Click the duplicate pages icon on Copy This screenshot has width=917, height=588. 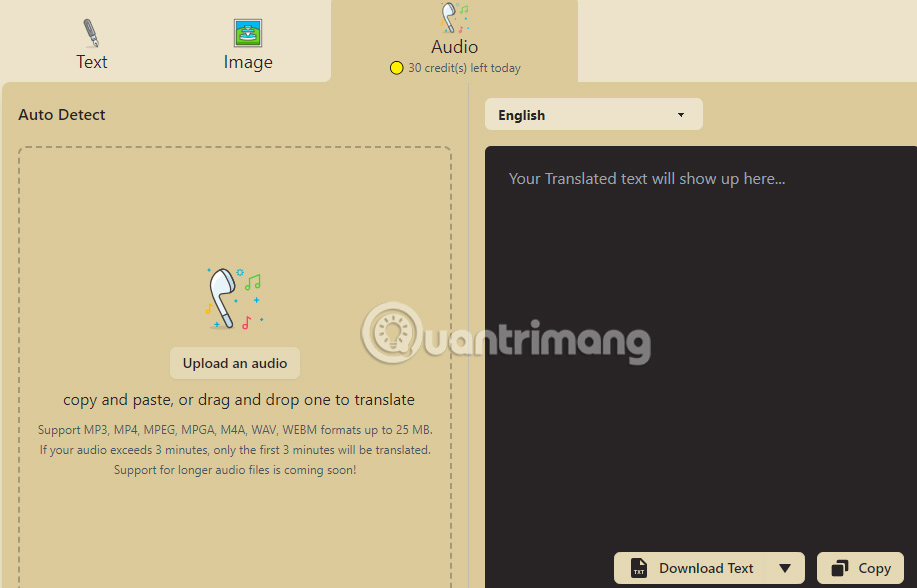coord(840,568)
